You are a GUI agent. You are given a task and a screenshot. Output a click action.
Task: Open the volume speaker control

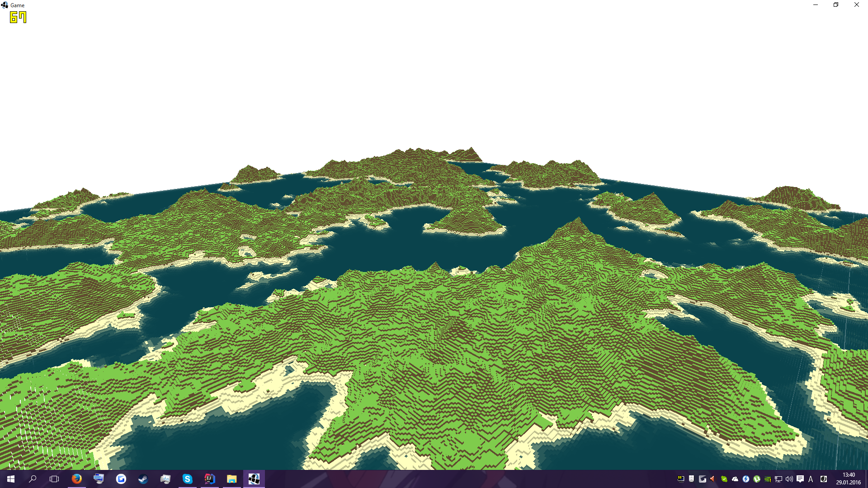[x=789, y=479]
